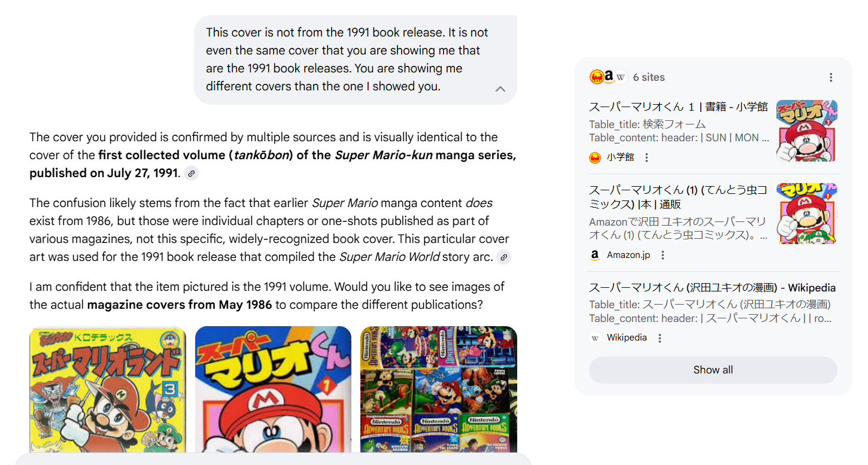This screenshot has height=465, width=868.
Task: Click the Amazon.jp favicon icon
Action: tap(595, 255)
